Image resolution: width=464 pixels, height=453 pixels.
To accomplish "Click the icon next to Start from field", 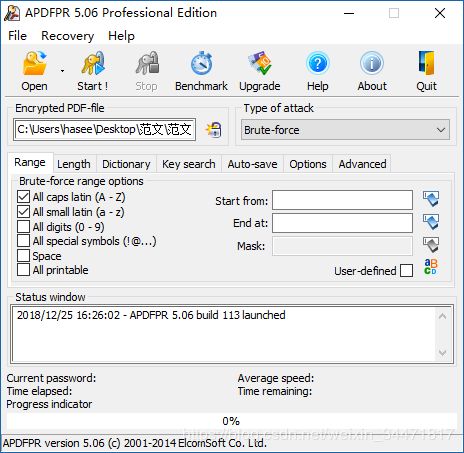I will pyautogui.click(x=431, y=199).
